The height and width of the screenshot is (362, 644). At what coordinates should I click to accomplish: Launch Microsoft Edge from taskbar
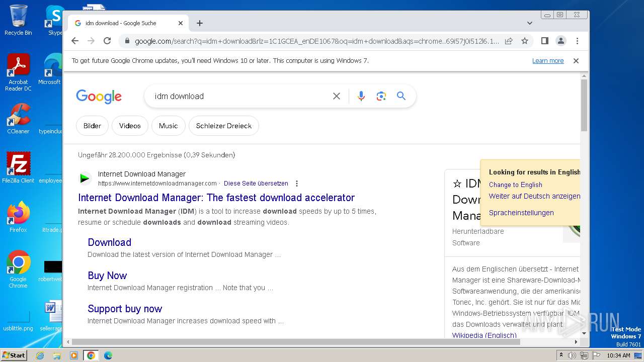click(108, 355)
